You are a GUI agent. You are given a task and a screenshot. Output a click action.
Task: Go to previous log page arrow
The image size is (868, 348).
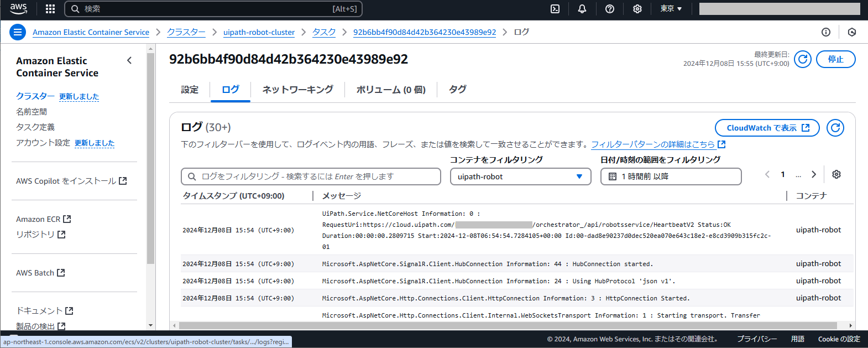tap(767, 174)
